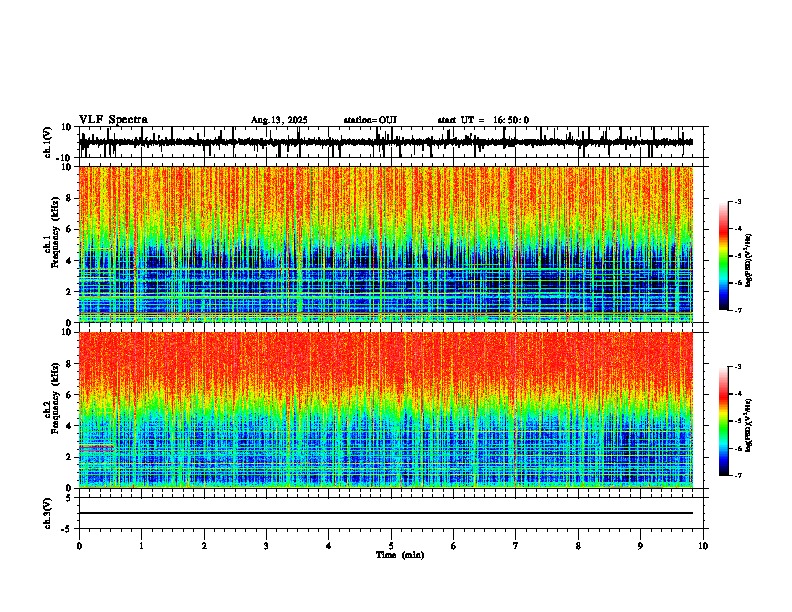
Task: Click the 6 kHz tick label on ch.1 axis
Action: 69,230
